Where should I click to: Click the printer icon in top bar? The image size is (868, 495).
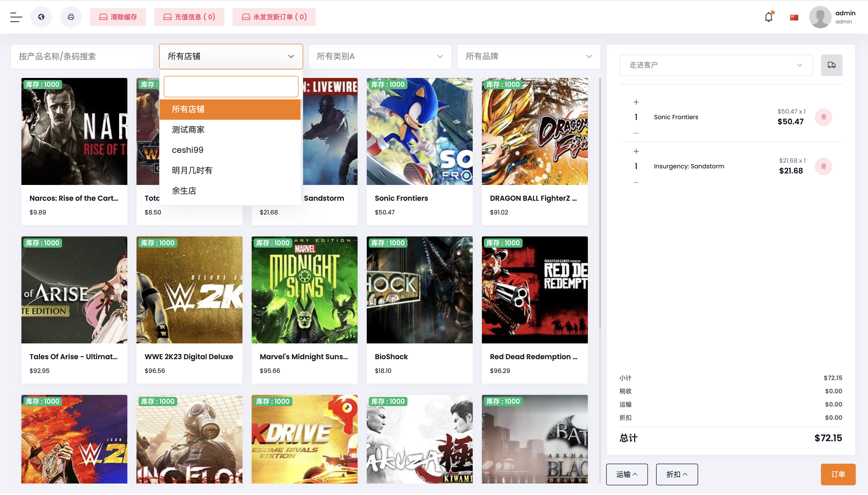71,17
